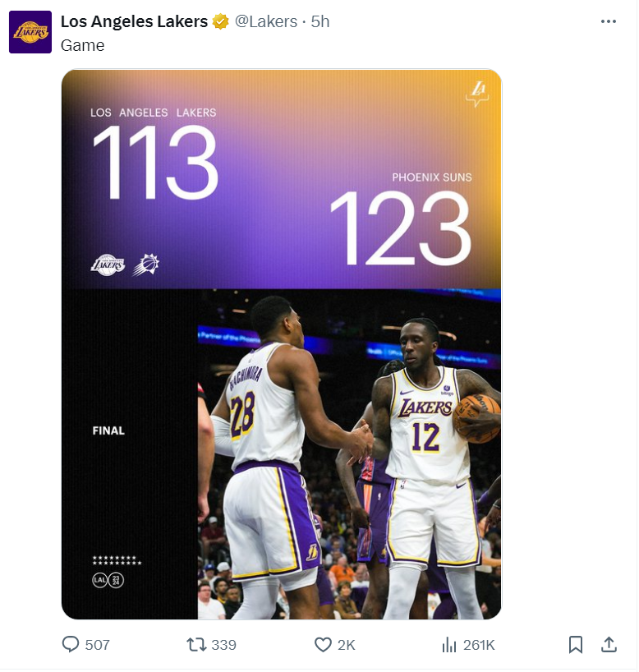Like the post with the heart icon
The width and height of the screenshot is (639, 672).
click(323, 645)
